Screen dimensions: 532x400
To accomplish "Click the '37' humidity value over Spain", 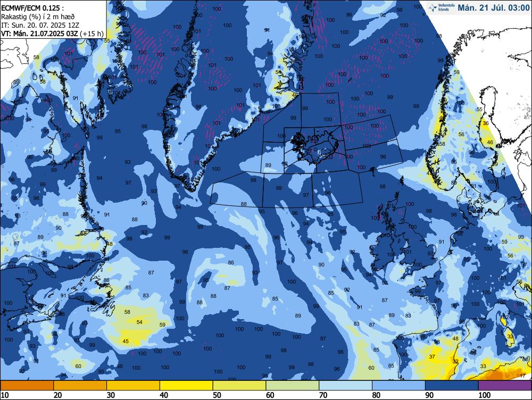I will 432,356.
